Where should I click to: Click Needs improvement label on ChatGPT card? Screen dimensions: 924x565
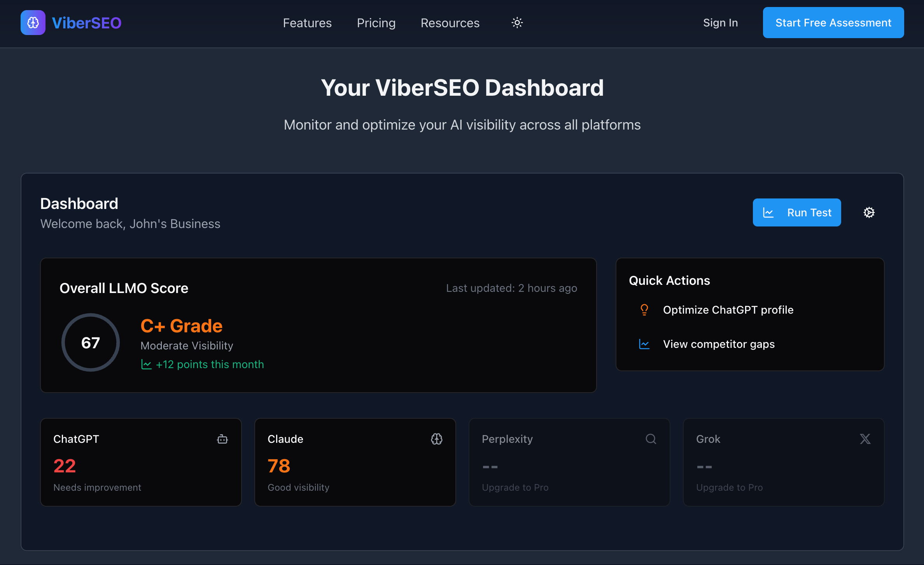tap(97, 487)
